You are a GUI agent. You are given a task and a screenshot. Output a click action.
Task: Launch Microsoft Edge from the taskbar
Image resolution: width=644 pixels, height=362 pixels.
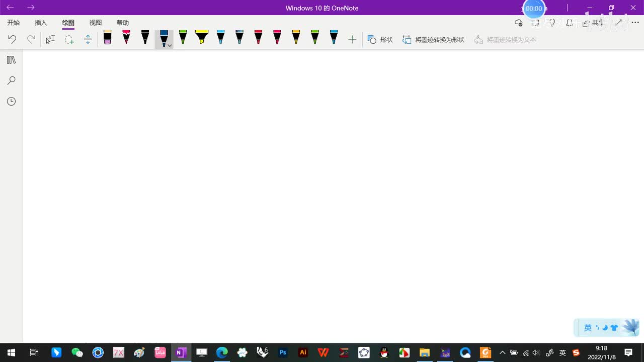click(x=222, y=352)
